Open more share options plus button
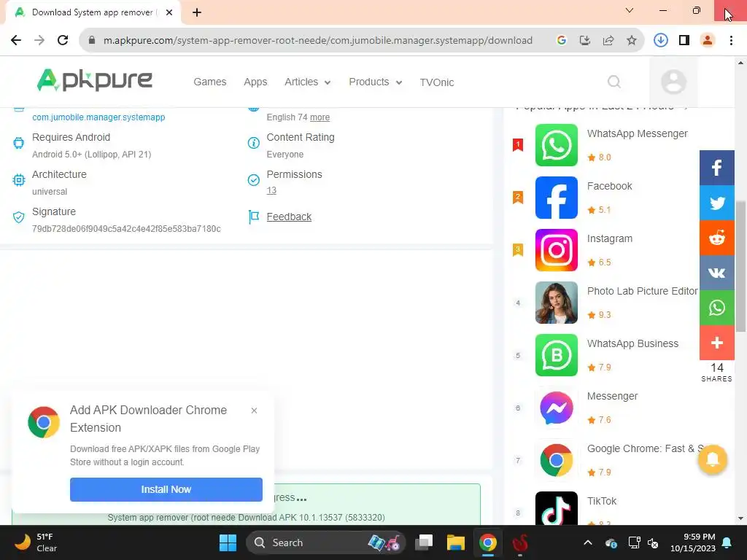This screenshot has height=560, width=747. [716, 343]
